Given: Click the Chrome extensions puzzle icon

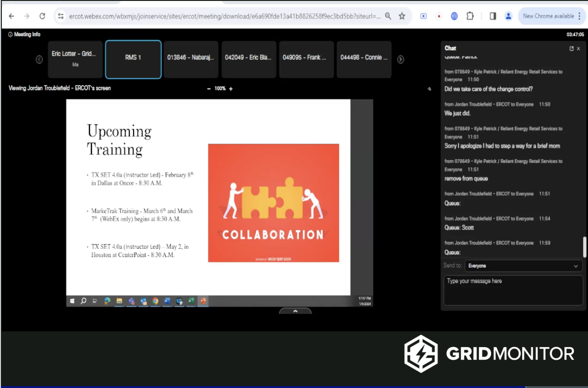Looking at the screenshot, I should coord(471,15).
